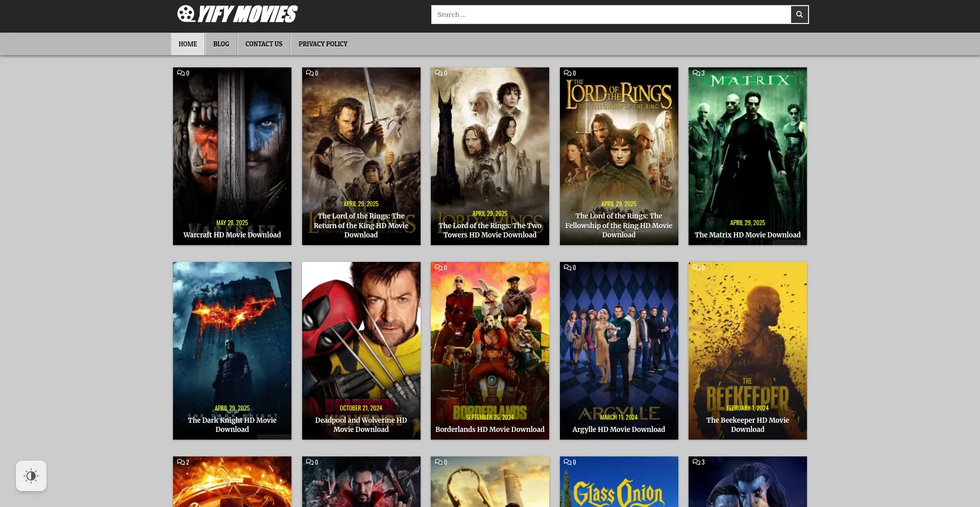Toggle dark mode with the brightness button
This screenshot has height=507, width=980.
point(31,476)
